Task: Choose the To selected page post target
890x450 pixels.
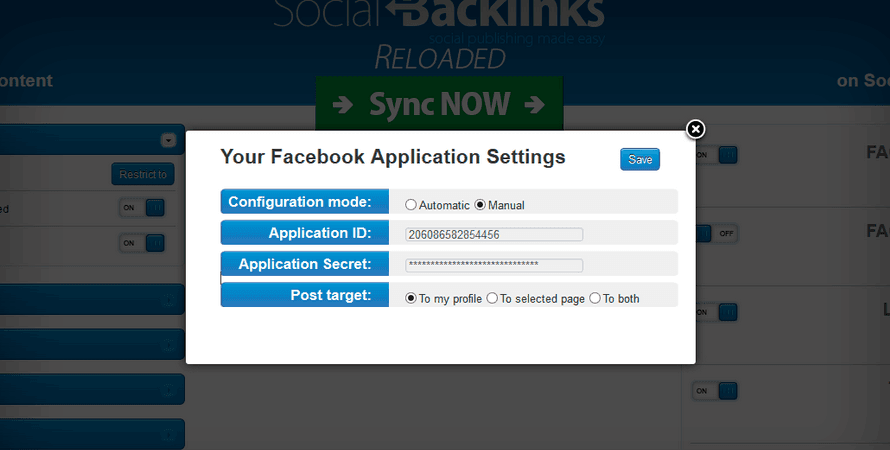Action: (x=492, y=298)
